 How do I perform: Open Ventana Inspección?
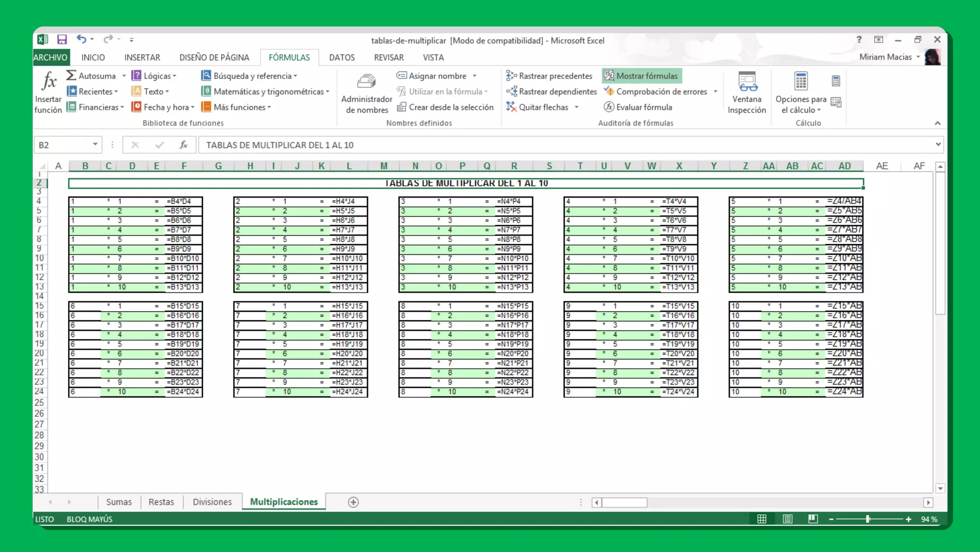pyautogui.click(x=746, y=93)
